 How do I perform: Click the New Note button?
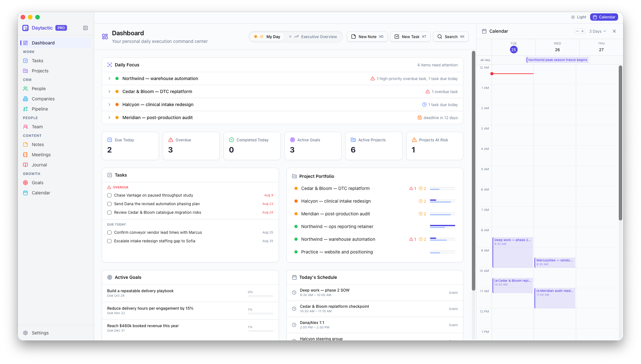pyautogui.click(x=367, y=37)
